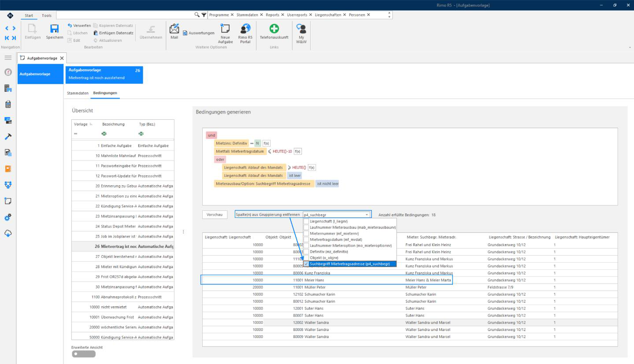Viewport: 634px width, 364px height.
Task: Open the search filter funnel dropdown
Action: [204, 15]
